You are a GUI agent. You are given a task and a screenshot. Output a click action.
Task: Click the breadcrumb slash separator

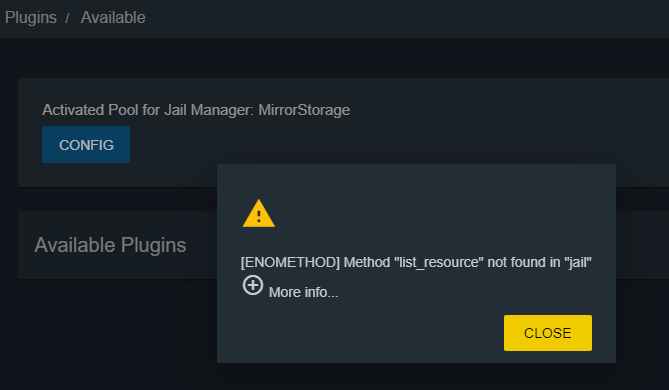tap(67, 18)
